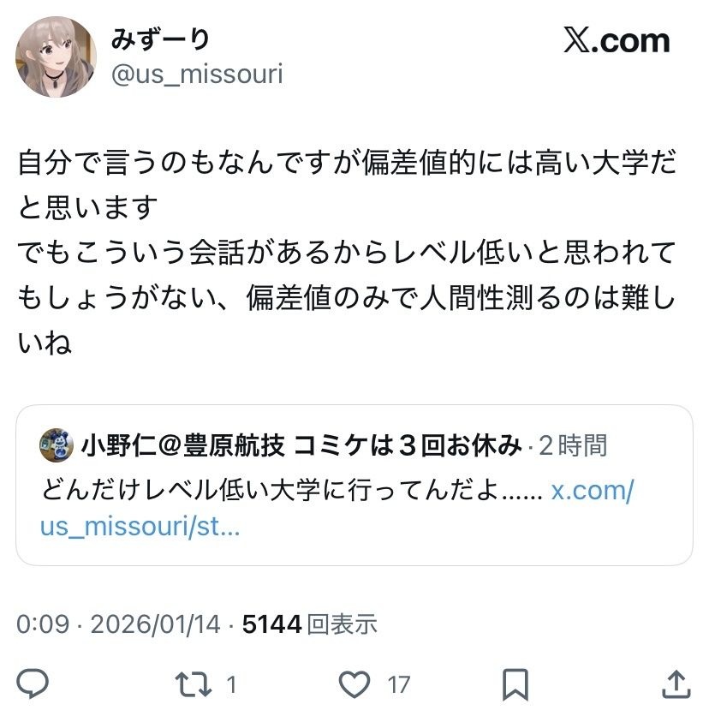Open the quoted author's small avatar
The image size is (709, 728).
[x=57, y=445]
